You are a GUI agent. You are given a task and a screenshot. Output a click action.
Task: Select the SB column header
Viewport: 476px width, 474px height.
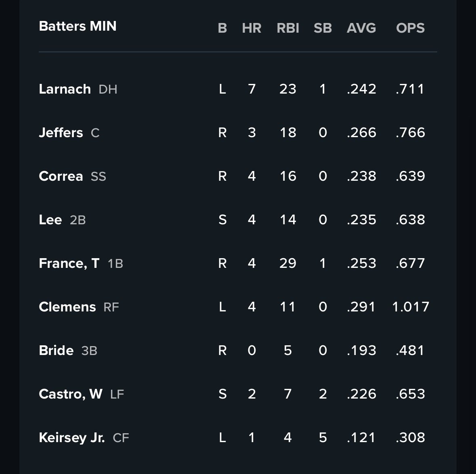coord(323,28)
